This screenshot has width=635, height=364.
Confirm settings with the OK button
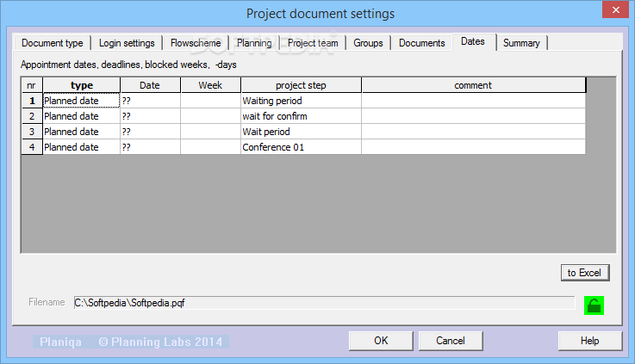click(381, 341)
